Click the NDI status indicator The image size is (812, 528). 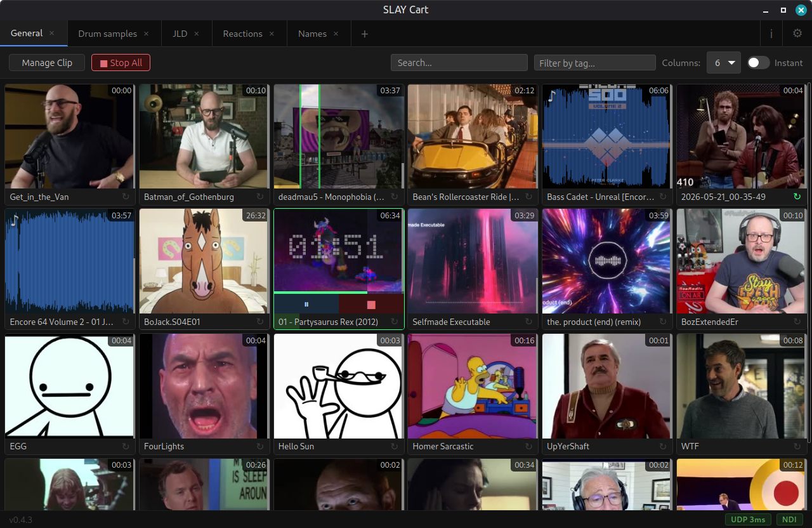790,520
